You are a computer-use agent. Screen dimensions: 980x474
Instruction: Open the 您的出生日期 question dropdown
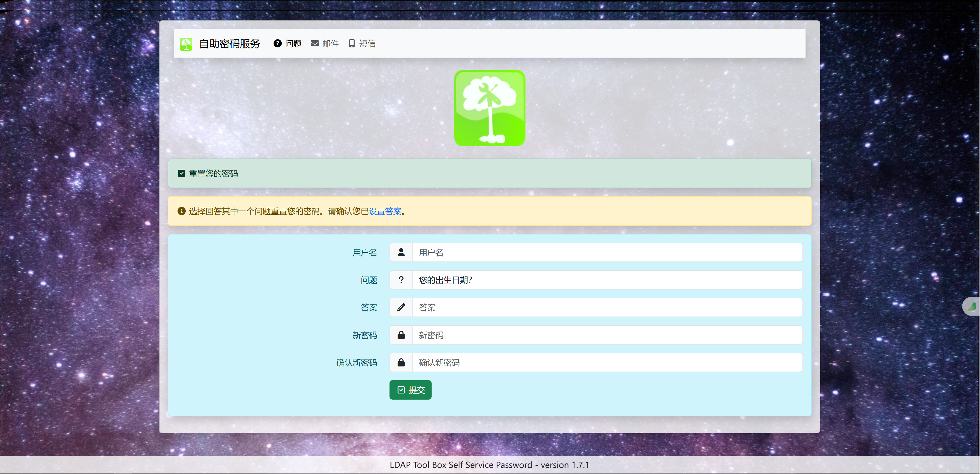pyautogui.click(x=607, y=280)
